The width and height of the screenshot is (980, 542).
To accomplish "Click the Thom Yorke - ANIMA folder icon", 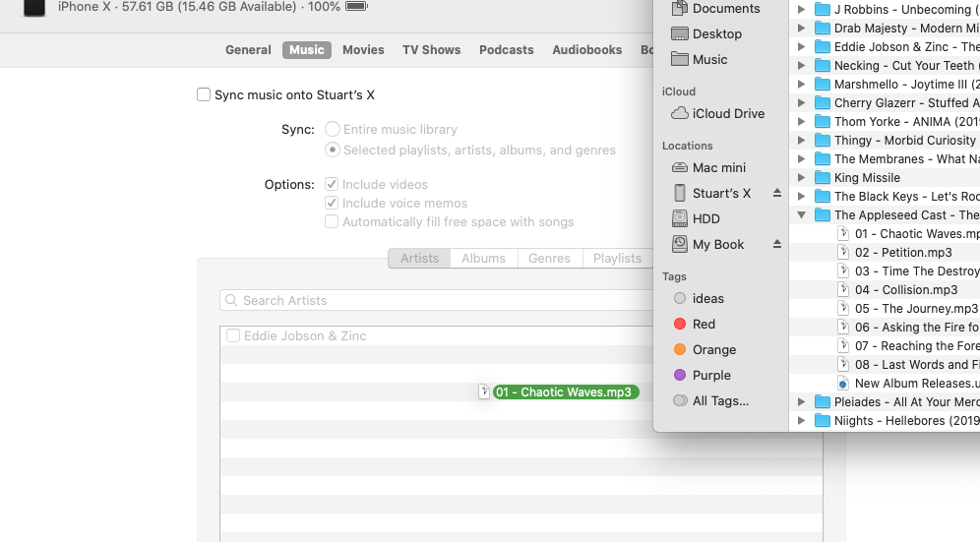I will tap(823, 121).
